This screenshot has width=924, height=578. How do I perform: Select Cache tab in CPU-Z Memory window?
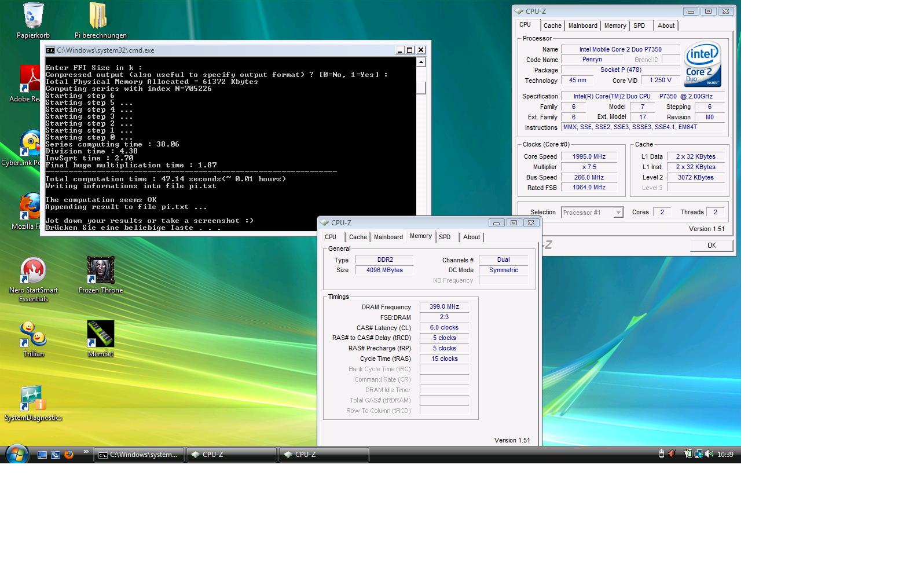tap(358, 237)
